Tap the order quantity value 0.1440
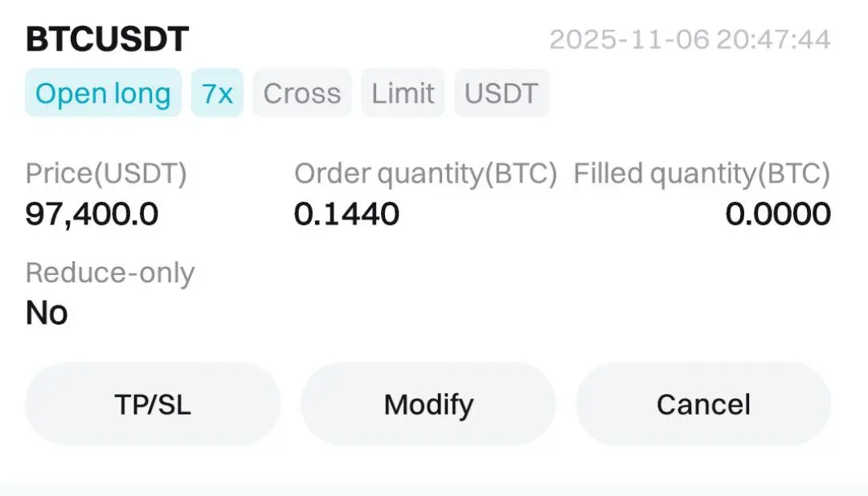The width and height of the screenshot is (868, 496). click(x=346, y=214)
